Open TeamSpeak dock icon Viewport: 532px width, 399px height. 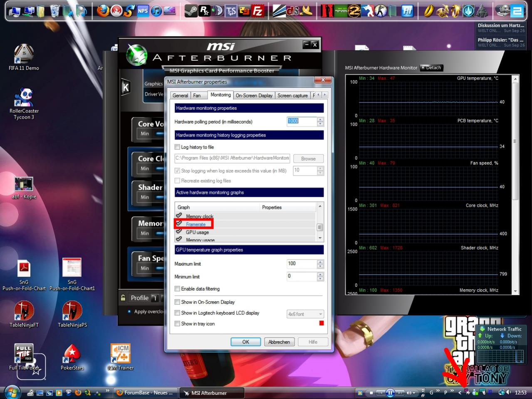231,11
